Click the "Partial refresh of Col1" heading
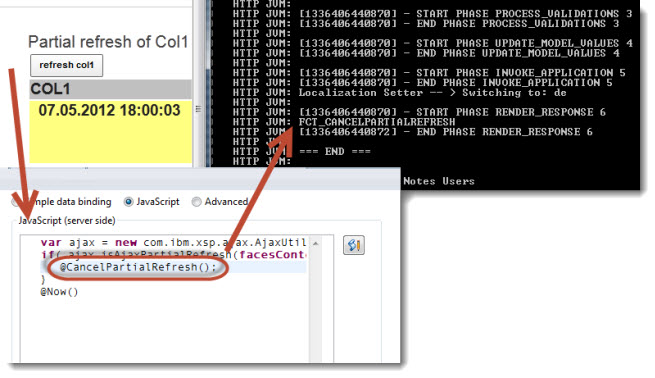The width and height of the screenshot is (655, 378). click(108, 42)
